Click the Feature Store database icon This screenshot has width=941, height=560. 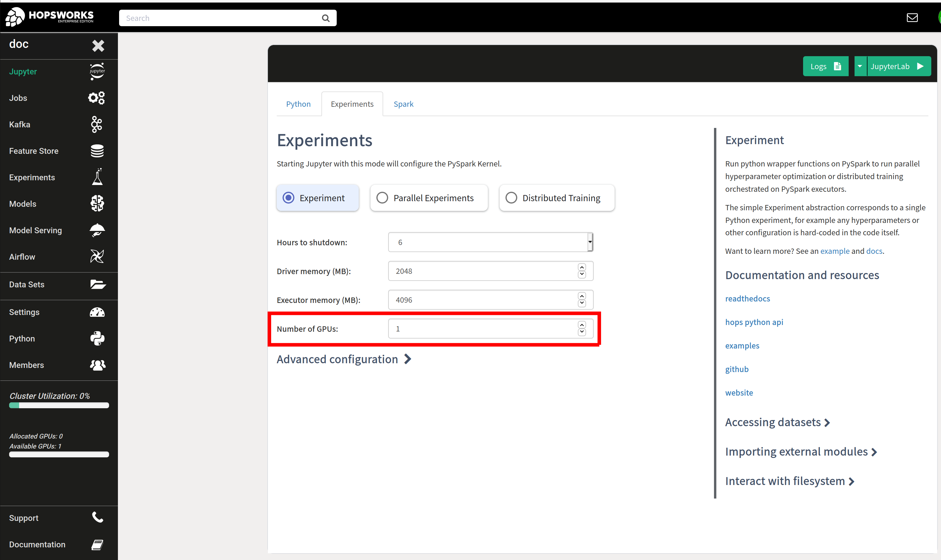tap(97, 151)
